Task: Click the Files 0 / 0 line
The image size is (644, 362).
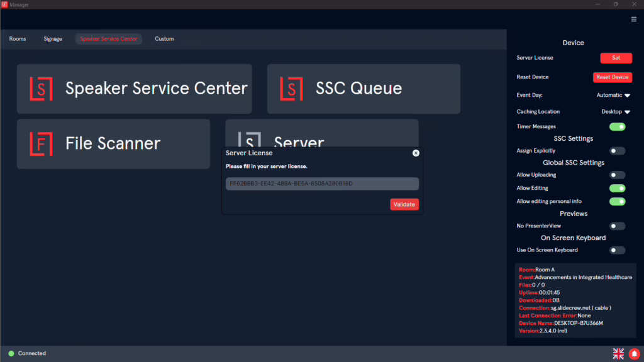Action: tap(532, 285)
